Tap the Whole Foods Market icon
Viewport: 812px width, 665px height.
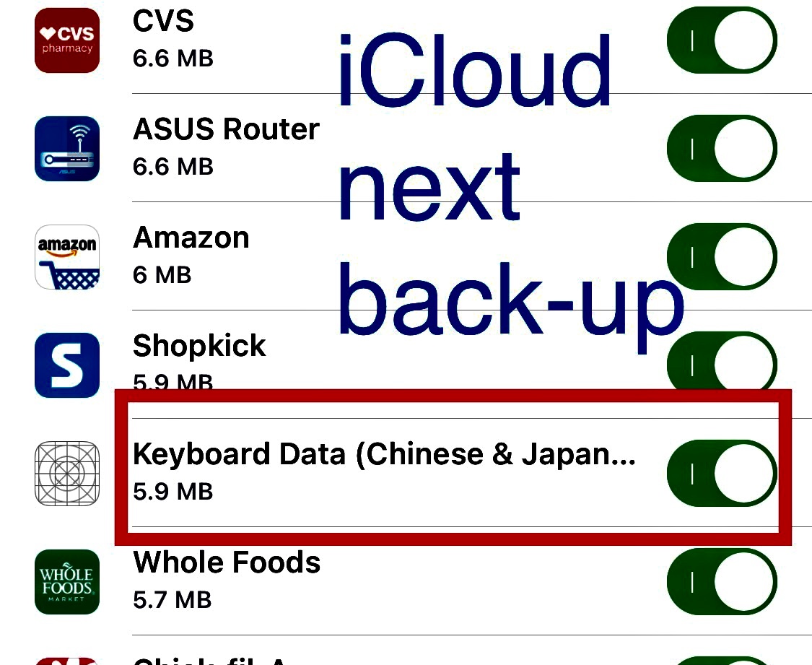pyautogui.click(x=66, y=582)
